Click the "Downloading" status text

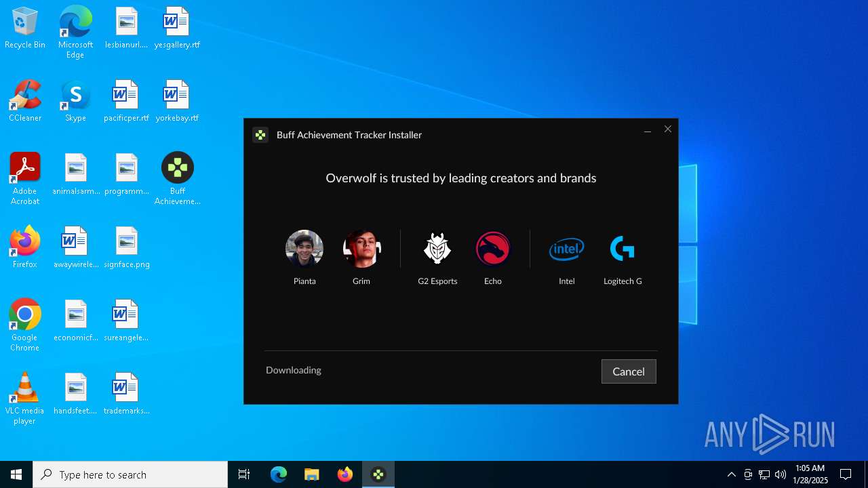(x=294, y=370)
